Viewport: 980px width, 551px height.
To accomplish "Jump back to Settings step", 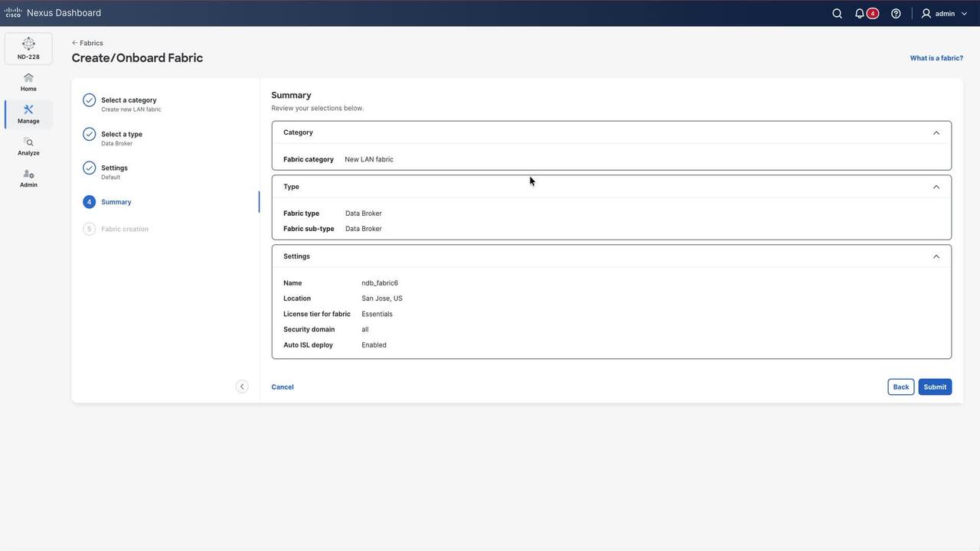I will (114, 168).
